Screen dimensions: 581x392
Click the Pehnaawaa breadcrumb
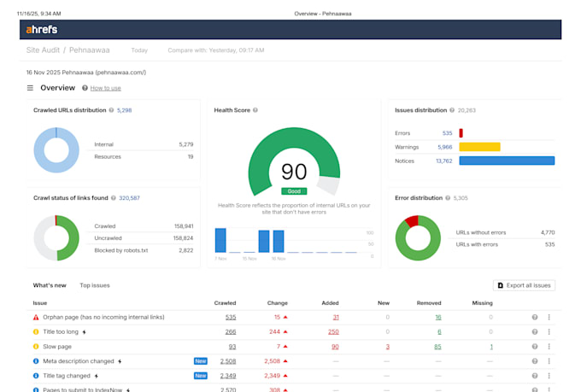tap(90, 50)
